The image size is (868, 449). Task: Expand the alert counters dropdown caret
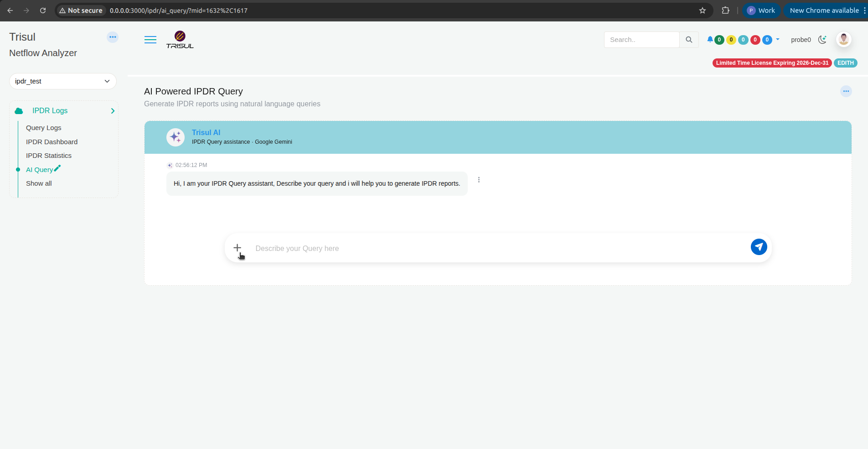click(x=778, y=39)
